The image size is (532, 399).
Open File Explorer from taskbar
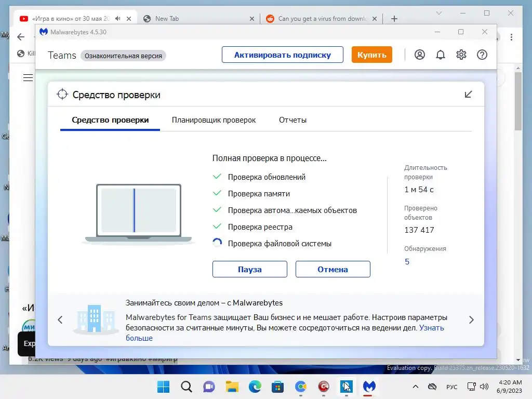click(232, 387)
